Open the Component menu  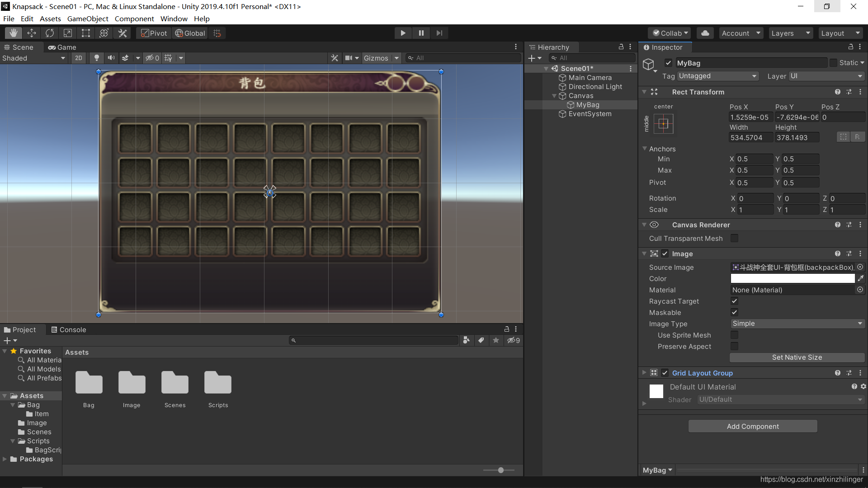coord(134,19)
